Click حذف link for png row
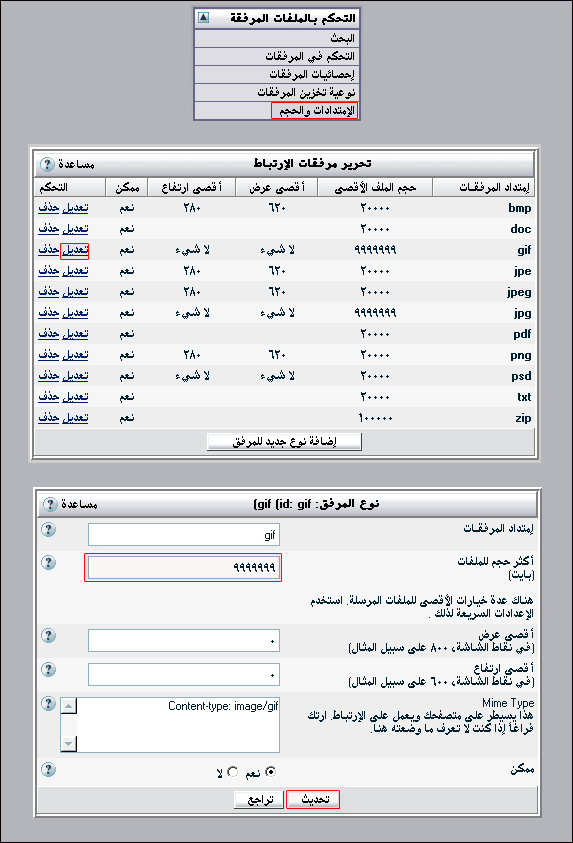Viewport: 573px width, 843px height. (x=48, y=354)
